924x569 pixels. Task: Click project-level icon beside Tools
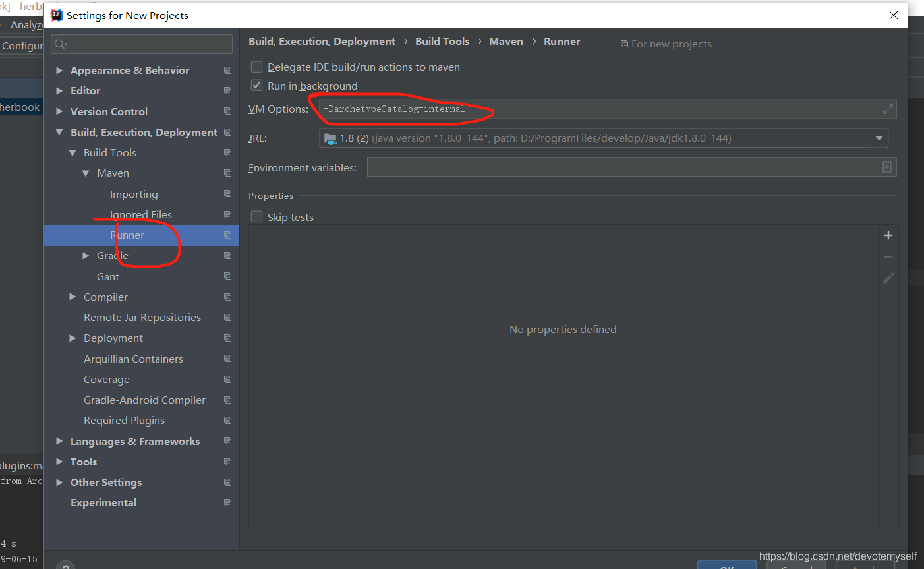pos(227,462)
